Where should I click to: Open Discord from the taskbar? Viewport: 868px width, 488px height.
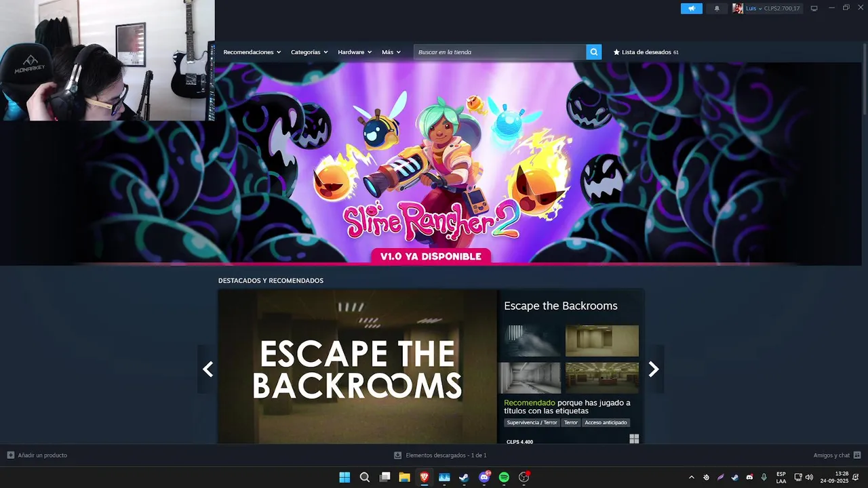click(484, 477)
